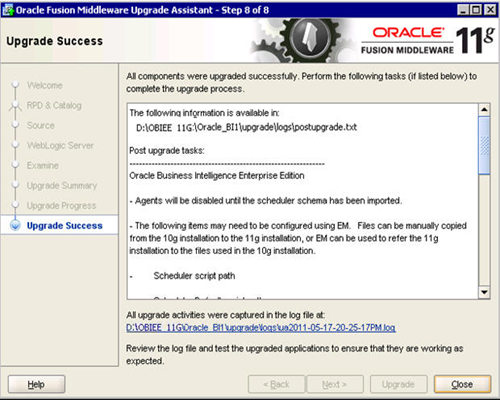This screenshot has height=400, width=500.
Task: Select the RPD & Catalog step
Action: click(54, 105)
